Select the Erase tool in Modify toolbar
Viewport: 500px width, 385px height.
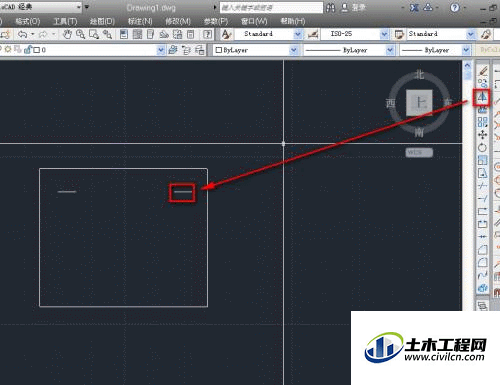point(482,71)
